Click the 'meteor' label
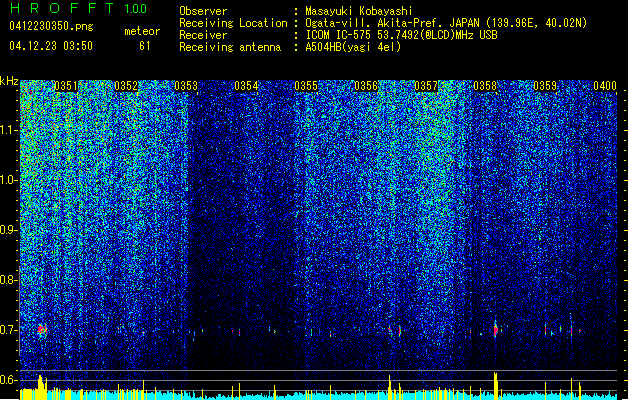 [x=142, y=31]
